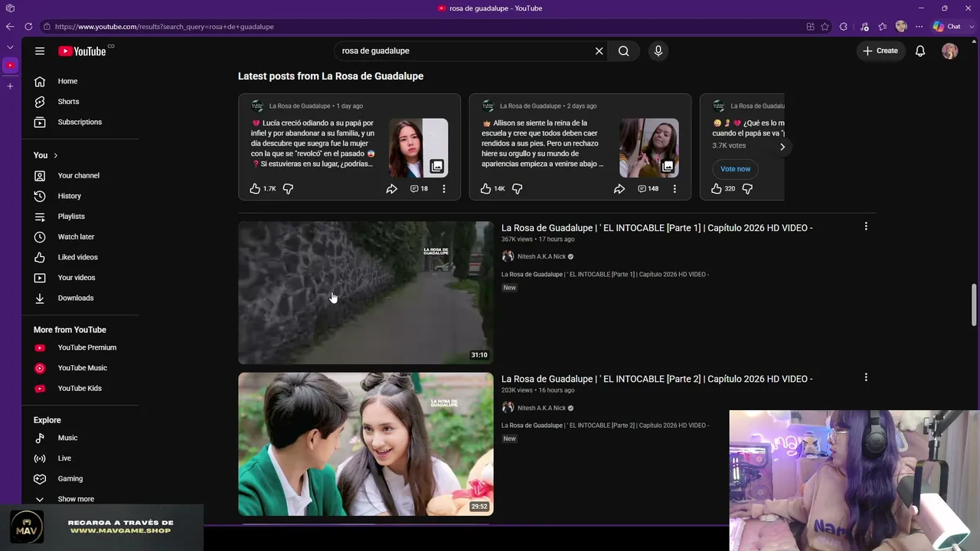Add this page to favorites star
Image resolution: width=980 pixels, height=551 pixels.
click(825, 27)
